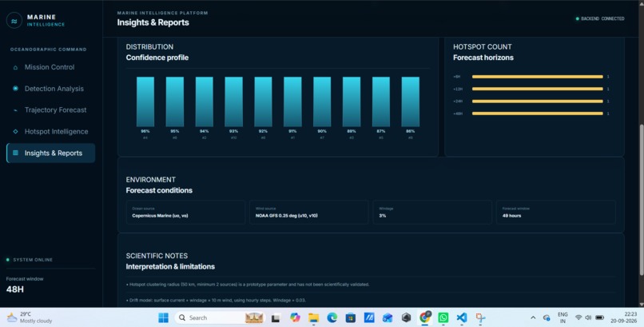
Task: Select the 86% confidence bar
Action: click(411, 102)
